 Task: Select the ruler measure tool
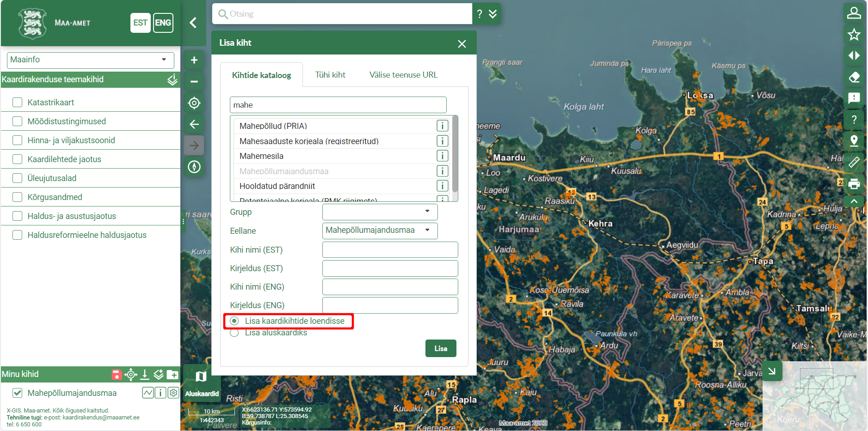[854, 162]
